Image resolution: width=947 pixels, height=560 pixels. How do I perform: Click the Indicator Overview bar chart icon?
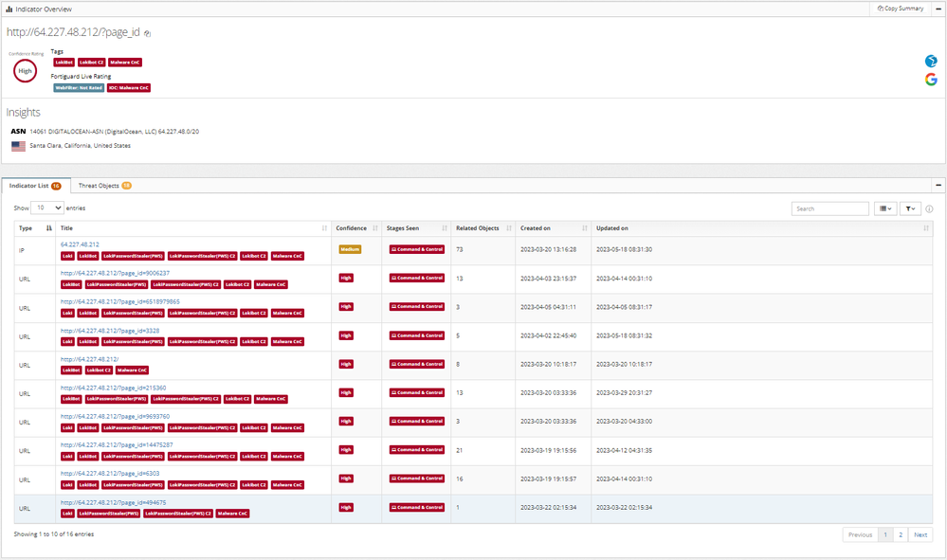pos(9,9)
